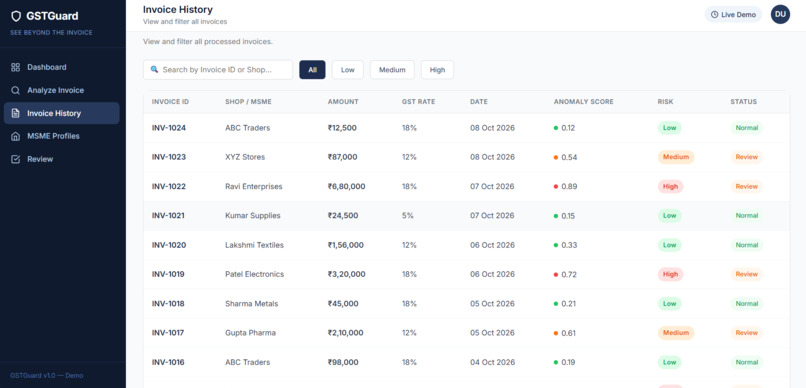Click the SHOP / MSME column header
Screen dimensions: 806x388
point(248,102)
